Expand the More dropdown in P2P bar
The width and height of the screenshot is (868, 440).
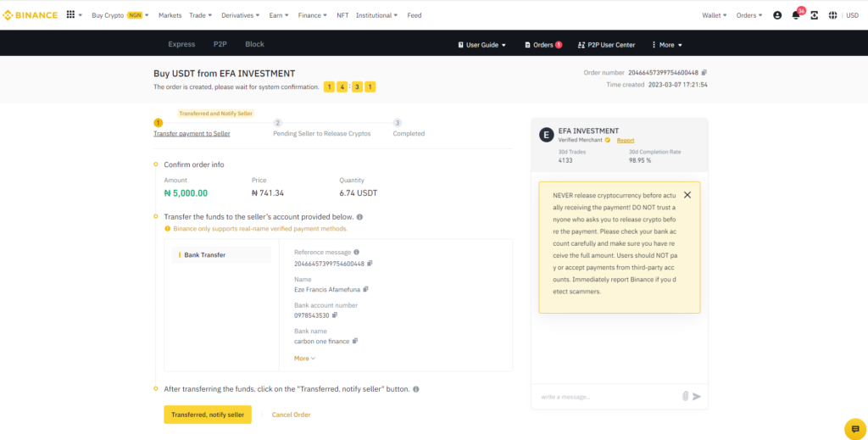(666, 45)
